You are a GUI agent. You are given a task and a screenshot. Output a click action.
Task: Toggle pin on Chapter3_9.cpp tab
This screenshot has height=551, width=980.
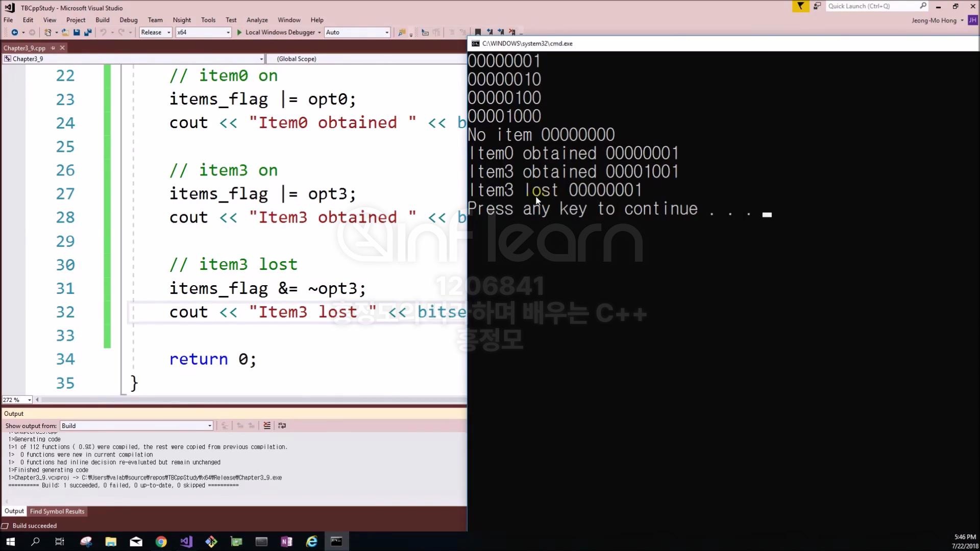[53, 48]
